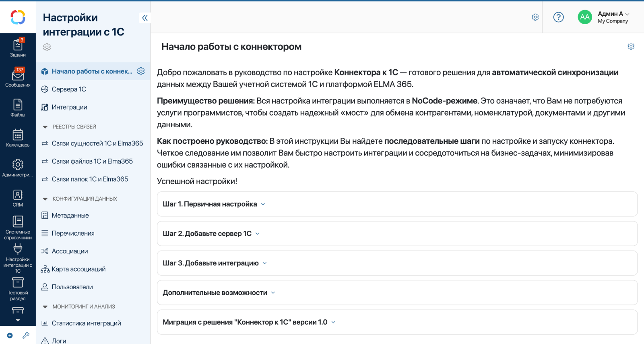Open Tasks in the left sidebar
The height and width of the screenshot is (344, 644).
18,48
